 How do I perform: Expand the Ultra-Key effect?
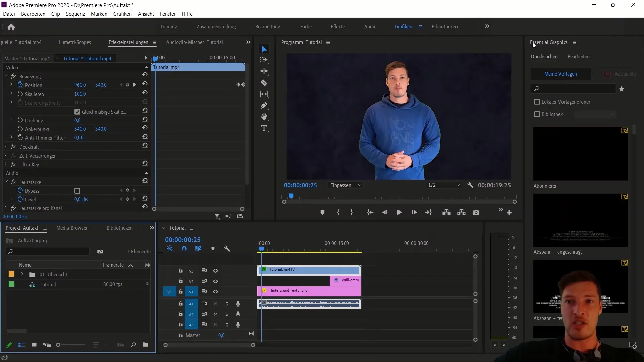pyautogui.click(x=6, y=164)
